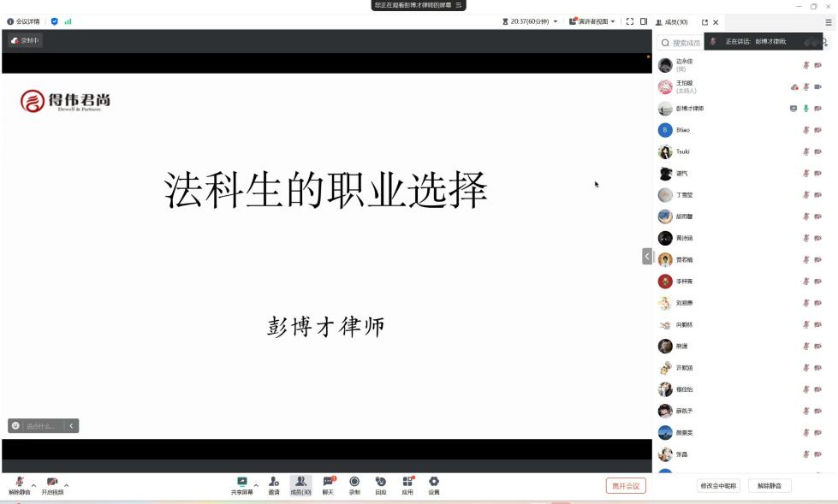Viewport: 838px width, 504px height.
Task: Toggle the 成员(30) members panel in toolbar
Action: click(300, 483)
